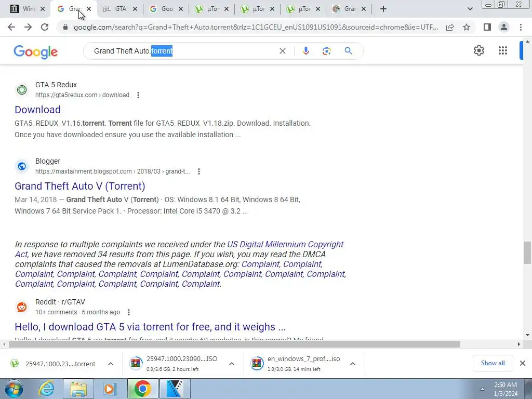
Task: Expand options for 25947.1000 ISO download
Action: click(232, 364)
